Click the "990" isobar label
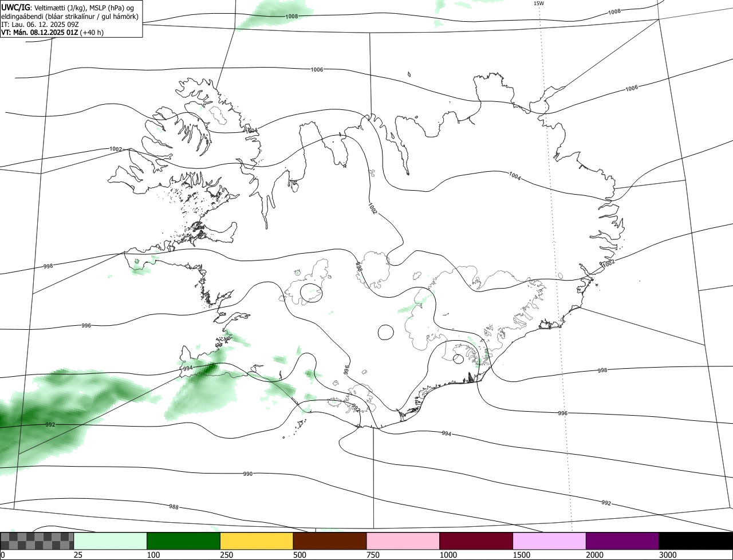 pos(247,474)
